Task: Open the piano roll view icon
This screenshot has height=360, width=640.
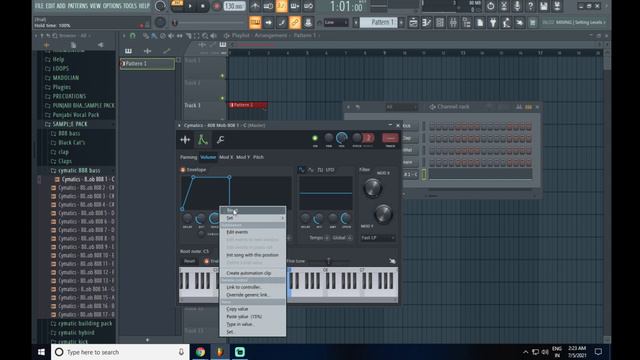Action: pos(427,22)
